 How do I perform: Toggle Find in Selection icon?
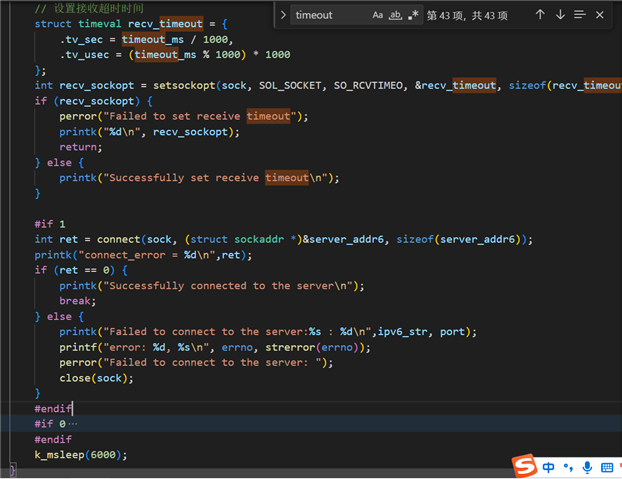pos(580,15)
